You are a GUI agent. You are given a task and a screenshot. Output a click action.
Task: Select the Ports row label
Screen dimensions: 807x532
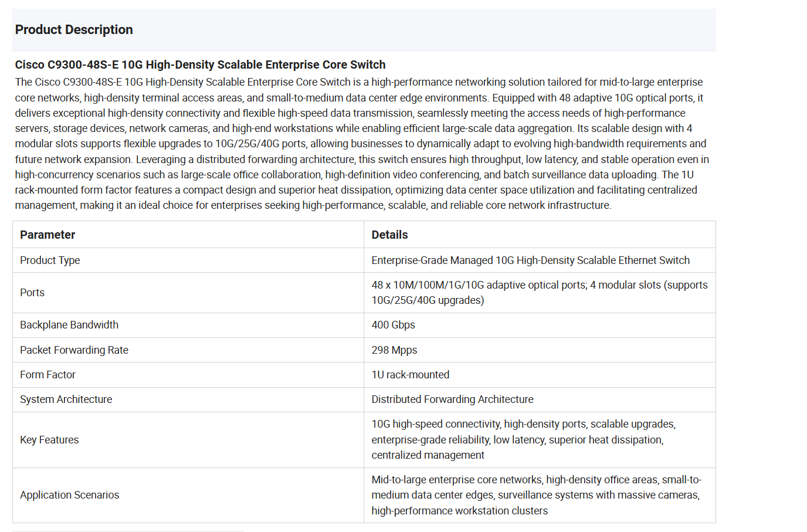click(32, 293)
